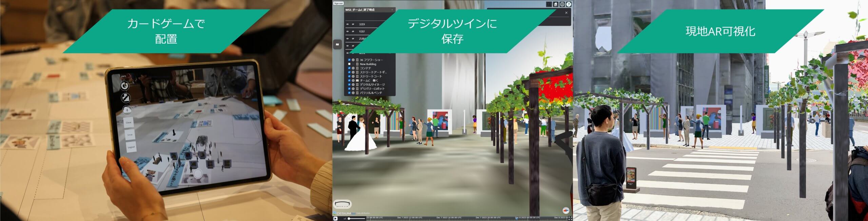Viewport: 868px width, 221px height.
Task: Select the 36 フラワーショー item label
Action: [x=372, y=60]
